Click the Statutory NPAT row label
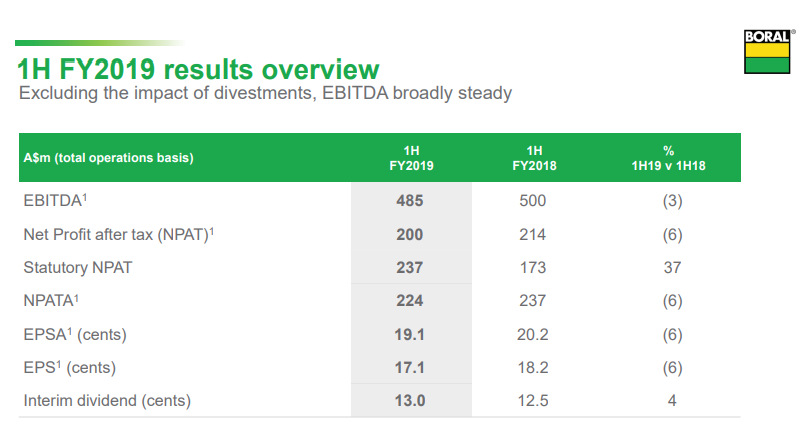This screenshot has height=429, width=811. (x=78, y=268)
